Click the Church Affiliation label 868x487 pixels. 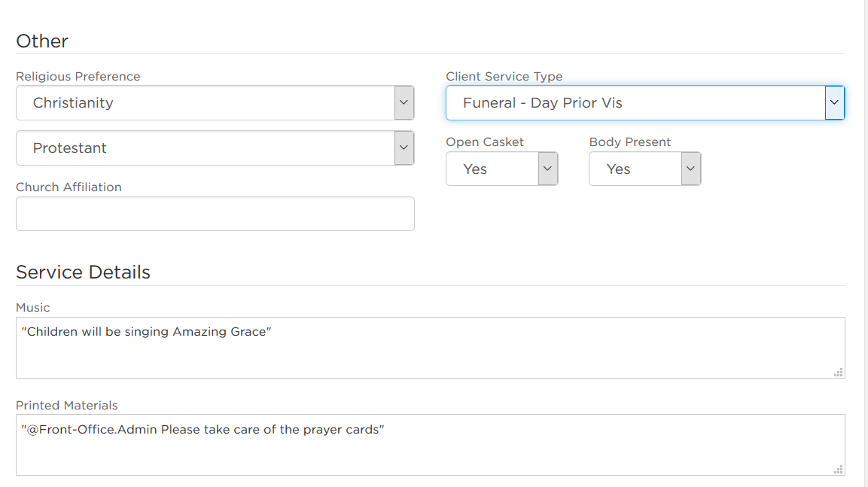pyautogui.click(x=69, y=187)
